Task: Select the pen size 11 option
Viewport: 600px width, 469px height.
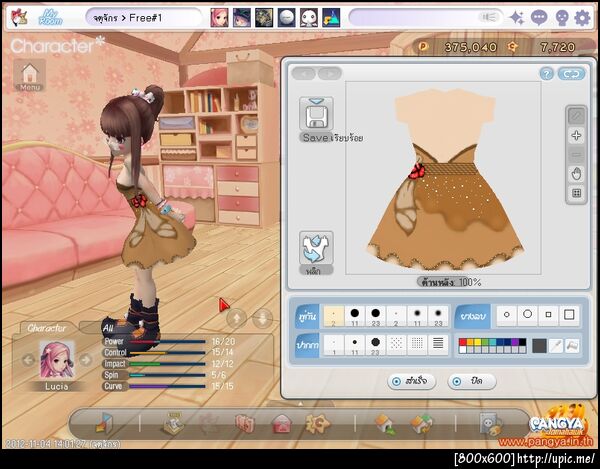Action: pyautogui.click(x=355, y=345)
